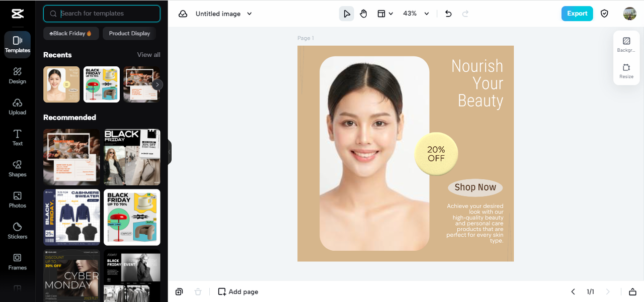Click the Page 1 label
This screenshot has width=644, height=302.
(x=305, y=38)
